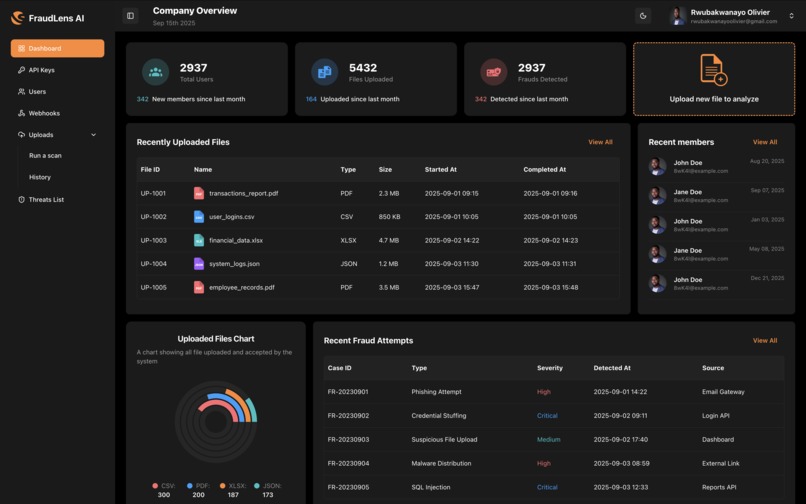Select Malware Distribution fraud row
Image resolution: width=806 pixels, height=504 pixels.
554,463
